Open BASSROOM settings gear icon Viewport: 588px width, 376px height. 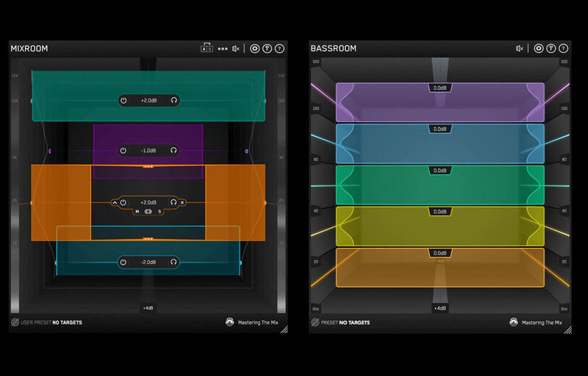[539, 49]
